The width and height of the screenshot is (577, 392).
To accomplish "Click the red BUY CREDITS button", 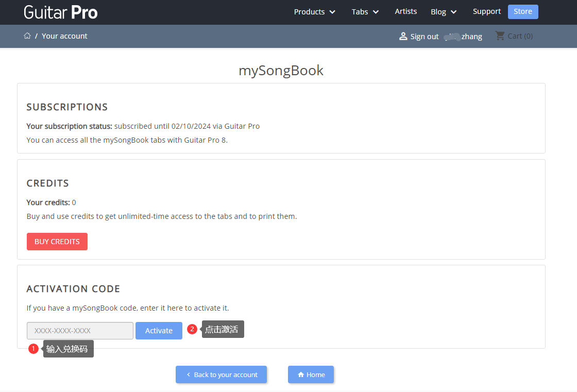I will tap(57, 242).
